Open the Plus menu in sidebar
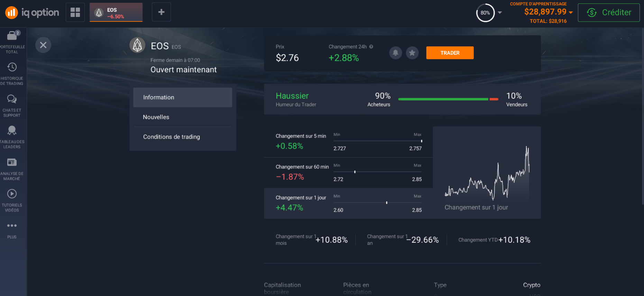The width and height of the screenshot is (644, 296). [x=12, y=231]
